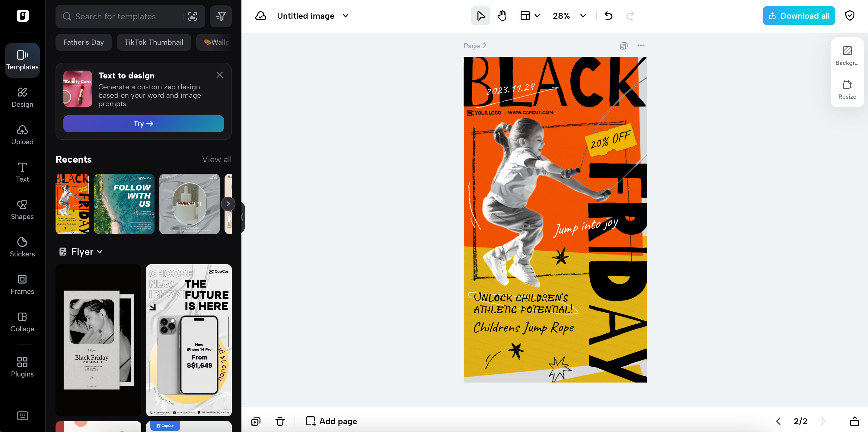Open the Background settings panel
This screenshot has width=868, height=432.
(x=847, y=56)
